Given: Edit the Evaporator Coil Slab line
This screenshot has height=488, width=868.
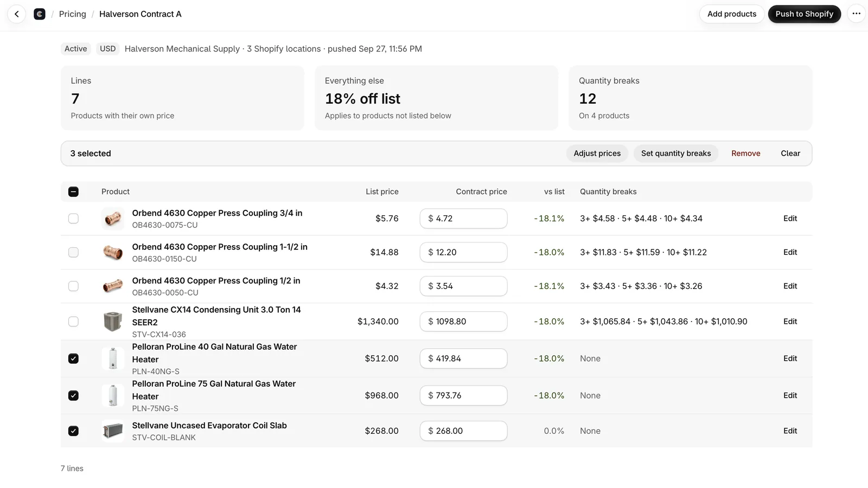Looking at the screenshot, I should (790, 431).
